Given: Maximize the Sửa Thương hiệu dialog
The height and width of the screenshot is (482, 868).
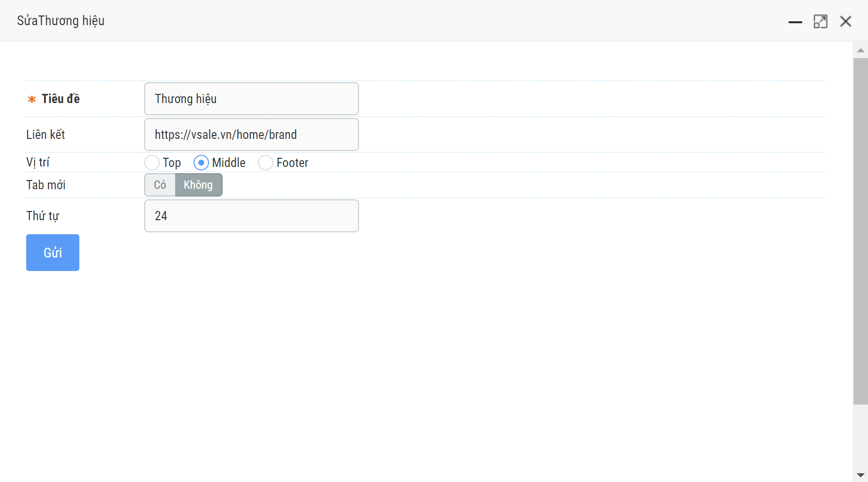Looking at the screenshot, I should click(820, 22).
